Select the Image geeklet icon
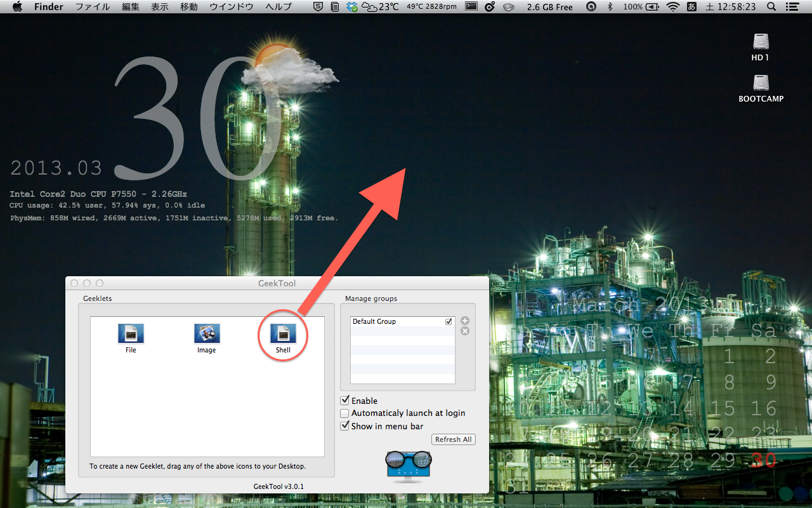Viewport: 812px width, 508px height. (207, 333)
